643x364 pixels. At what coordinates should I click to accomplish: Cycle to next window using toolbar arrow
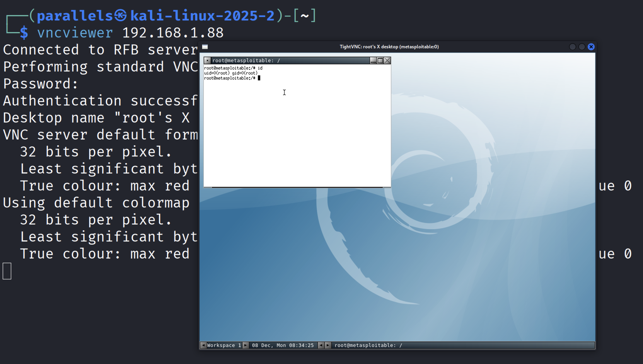point(328,345)
